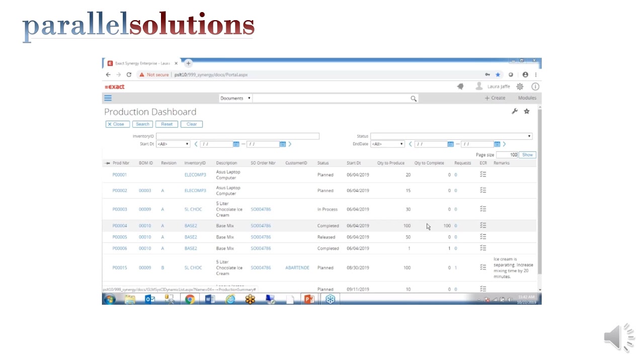Screen dimensions: 644x362
Task: Open Windows Start button
Action: point(109,299)
